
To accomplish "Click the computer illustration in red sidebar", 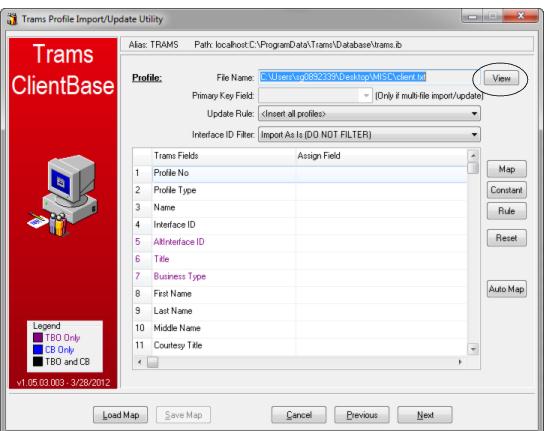I will (x=62, y=195).
